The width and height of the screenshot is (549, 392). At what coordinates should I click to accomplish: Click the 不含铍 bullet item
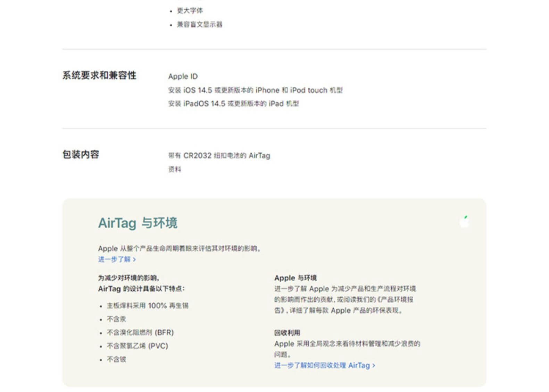(x=116, y=359)
